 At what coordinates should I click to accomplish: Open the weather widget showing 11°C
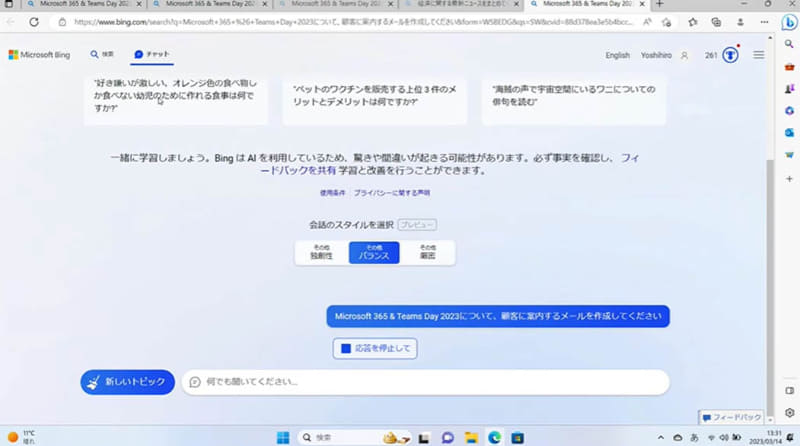click(x=21, y=437)
